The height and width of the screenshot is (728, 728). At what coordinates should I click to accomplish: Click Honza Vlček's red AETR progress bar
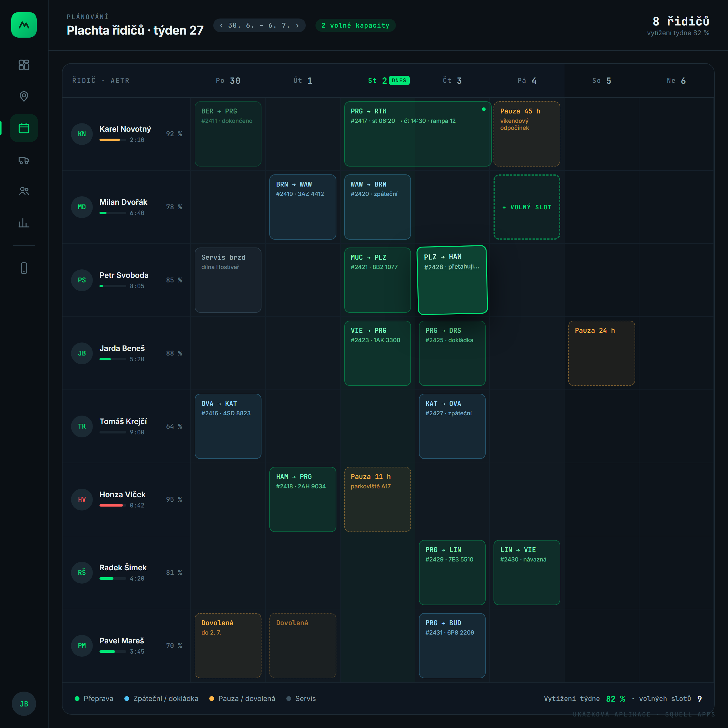[113, 505]
